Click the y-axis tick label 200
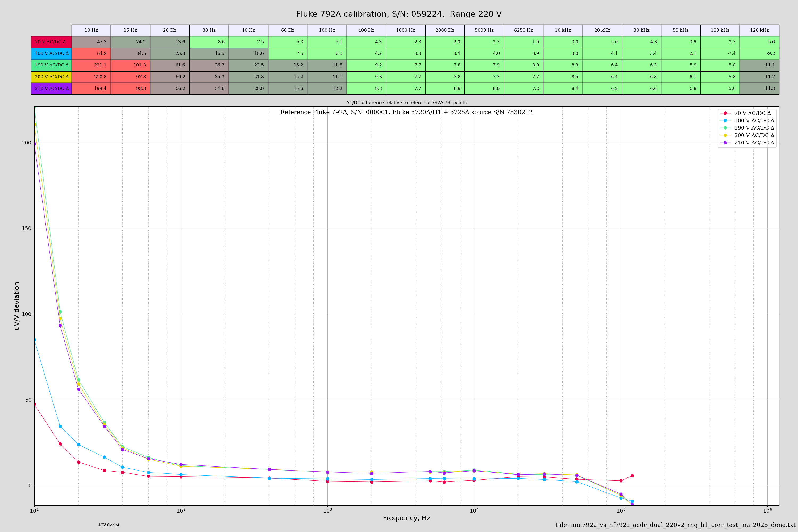This screenshot has height=532, width=798. 26,143
